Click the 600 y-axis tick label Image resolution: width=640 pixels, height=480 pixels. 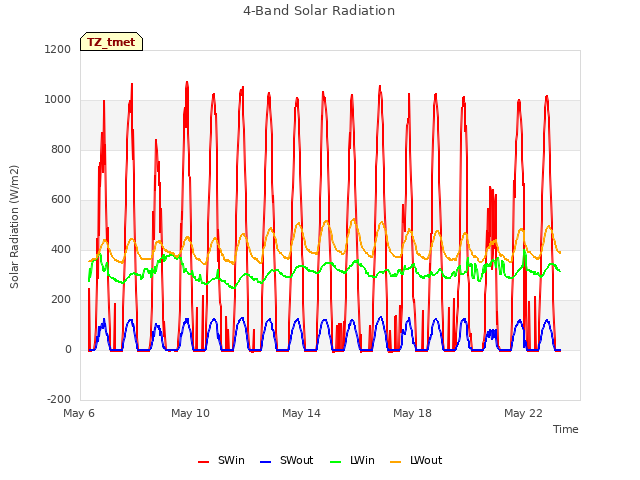pyautogui.click(x=61, y=200)
